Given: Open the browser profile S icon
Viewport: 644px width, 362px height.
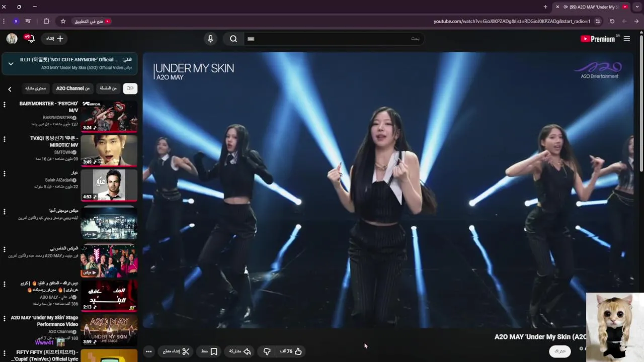Looking at the screenshot, I should [16, 21].
